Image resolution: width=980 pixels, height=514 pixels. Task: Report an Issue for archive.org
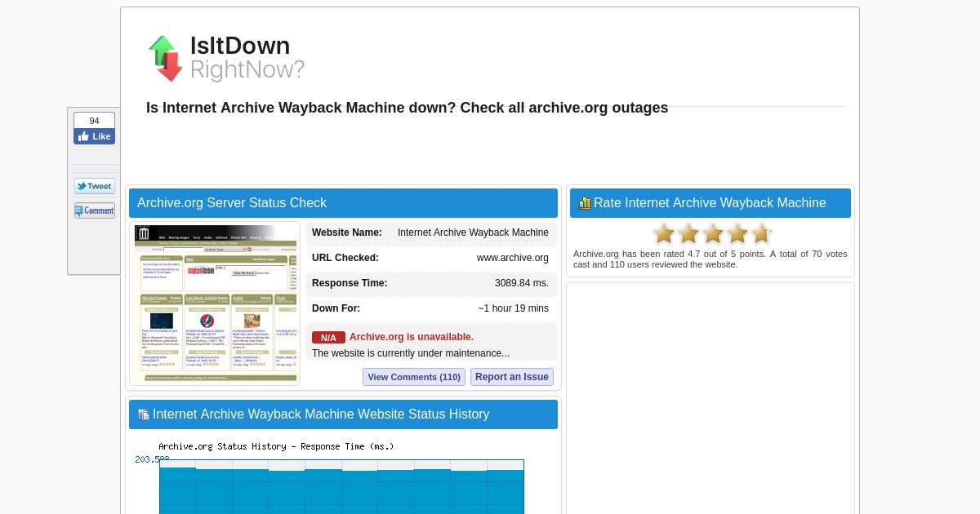[x=512, y=377]
